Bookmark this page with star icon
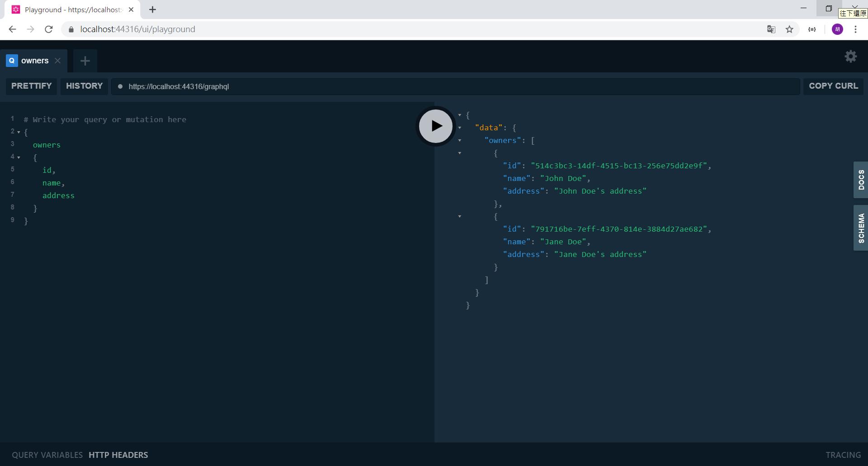 [789, 29]
